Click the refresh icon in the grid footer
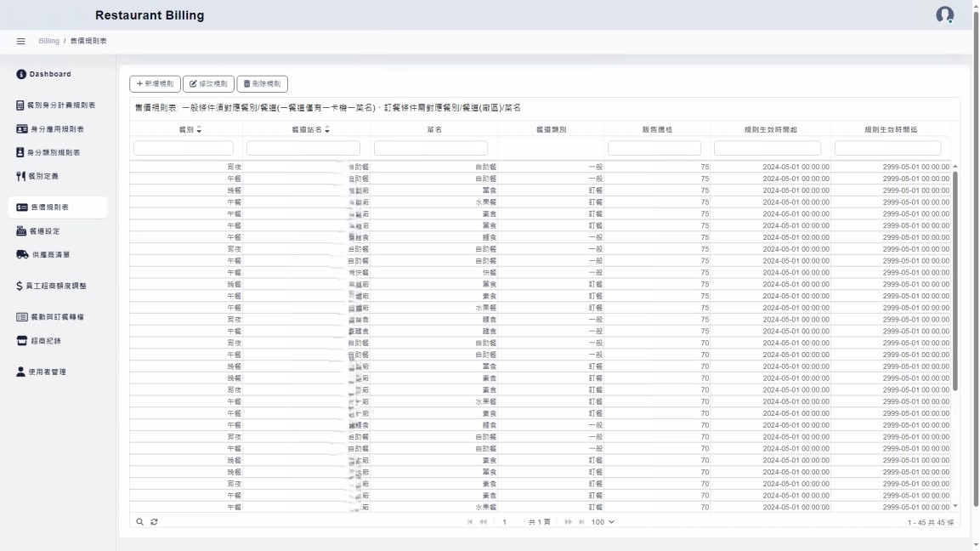The image size is (980, 551). (154, 521)
